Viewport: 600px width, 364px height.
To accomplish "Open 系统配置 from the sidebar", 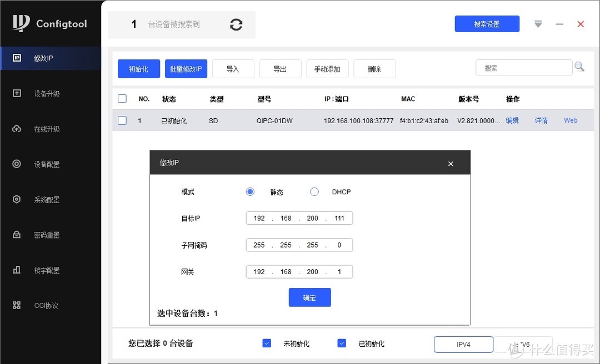I will 50,199.
